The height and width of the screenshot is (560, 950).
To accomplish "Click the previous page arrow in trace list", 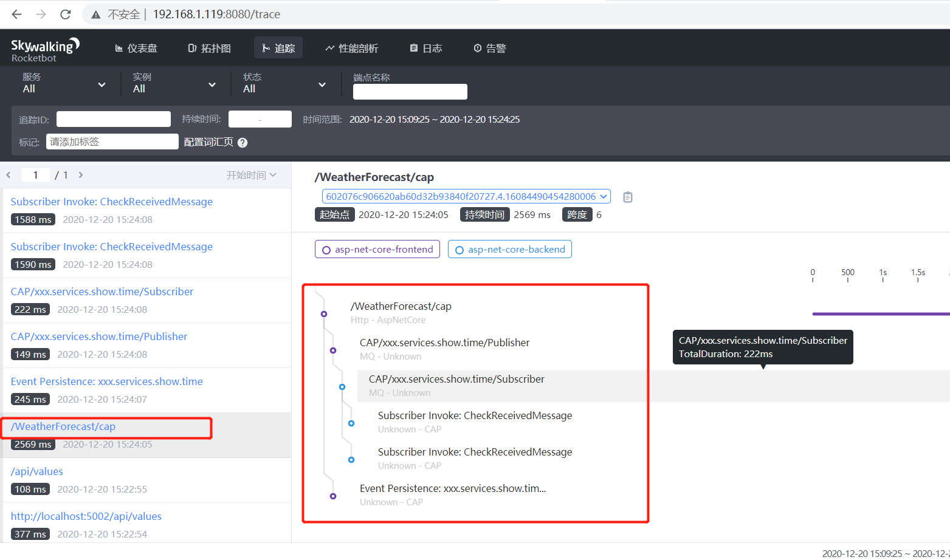I will click(x=9, y=175).
